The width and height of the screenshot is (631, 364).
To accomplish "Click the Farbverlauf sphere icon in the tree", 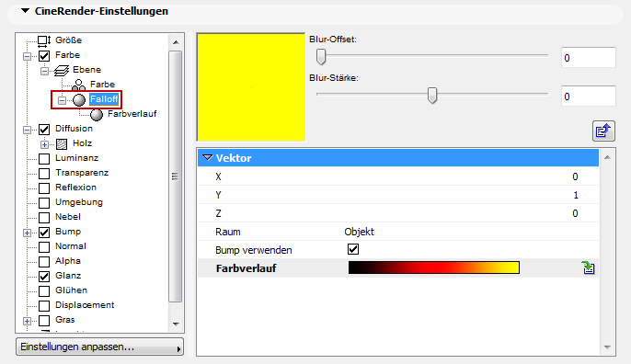I will [97, 115].
